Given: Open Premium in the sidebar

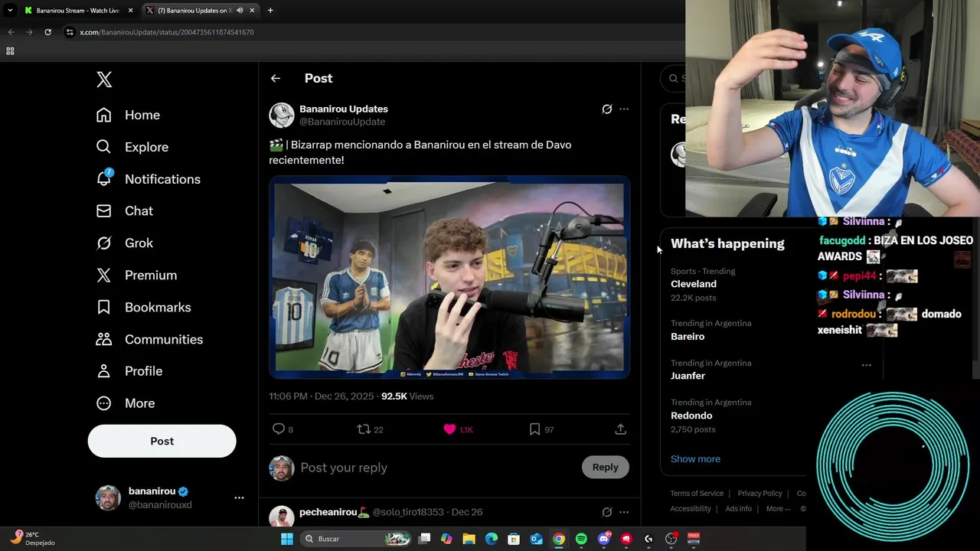Looking at the screenshot, I should pyautogui.click(x=136, y=275).
